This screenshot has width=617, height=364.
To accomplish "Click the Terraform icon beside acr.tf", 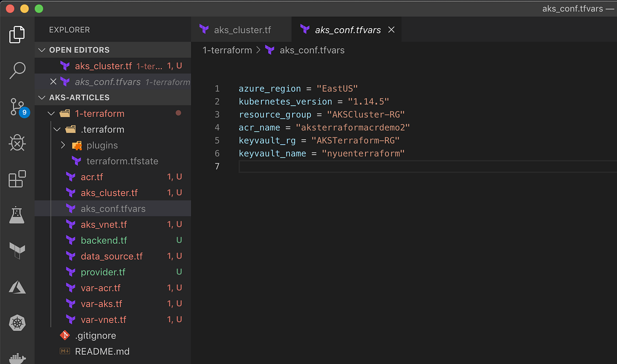I will [71, 177].
